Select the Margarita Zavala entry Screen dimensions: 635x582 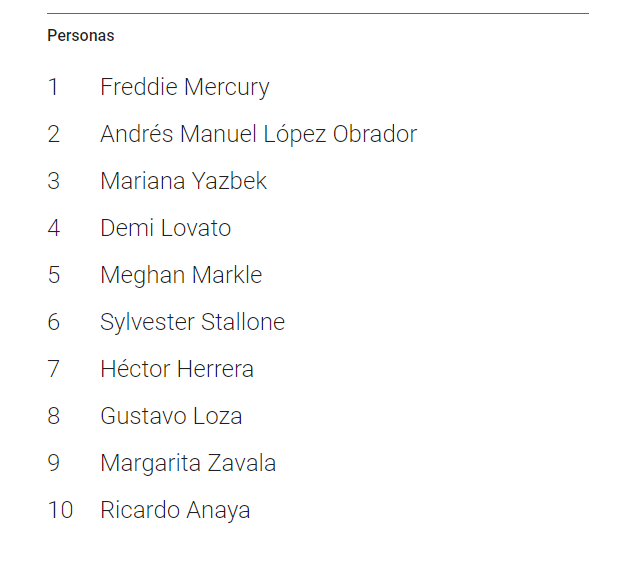[188, 463]
